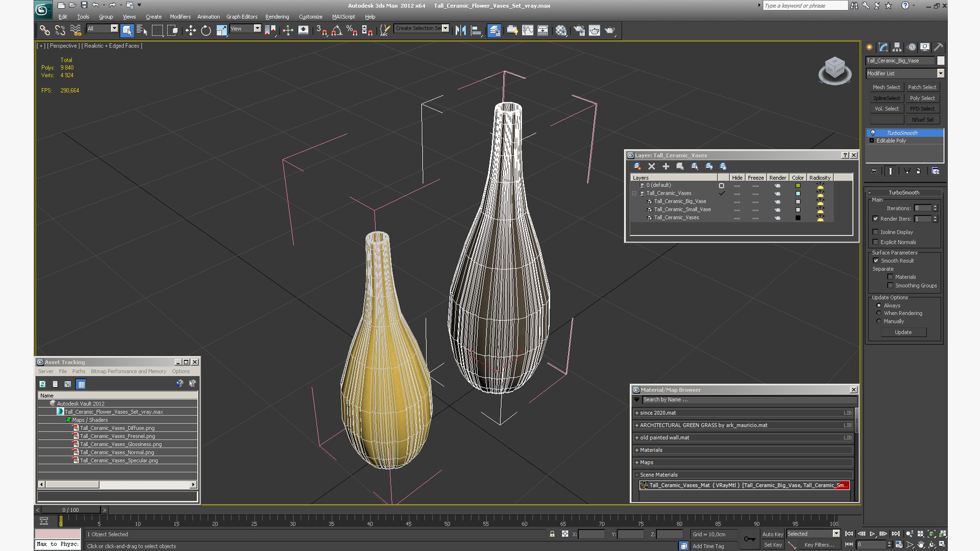Select the Rotate tool in toolbar

(206, 31)
